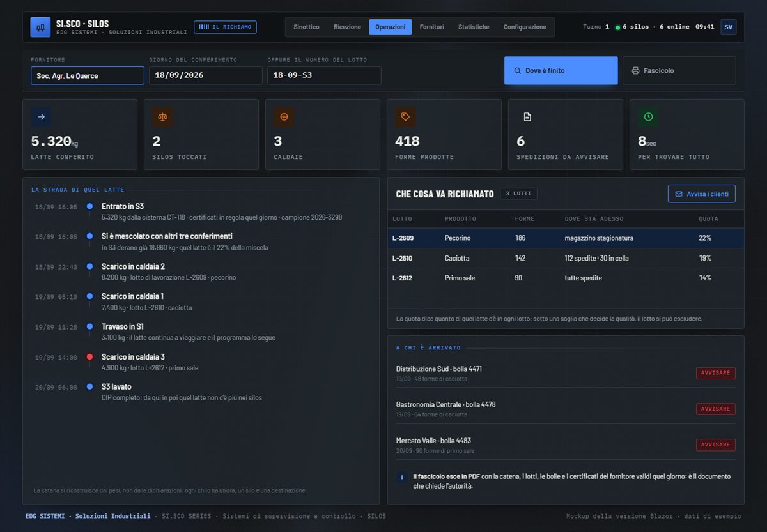This screenshot has height=532, width=767.
Task: Click the info icon beside the fascicolo PDF note
Action: click(402, 478)
